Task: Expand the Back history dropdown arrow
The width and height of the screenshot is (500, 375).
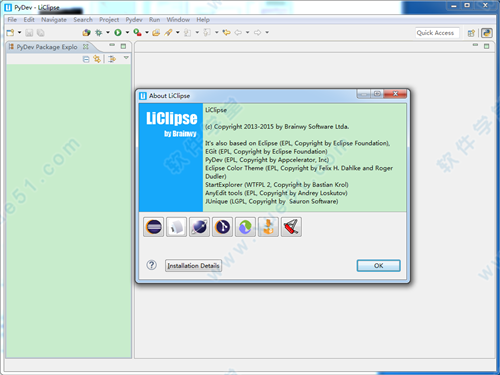Action: [247, 32]
